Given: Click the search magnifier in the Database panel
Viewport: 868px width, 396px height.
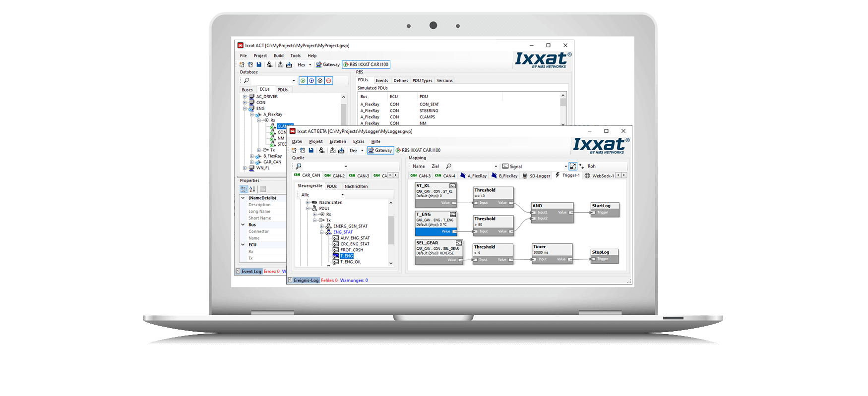Looking at the screenshot, I should point(247,80).
